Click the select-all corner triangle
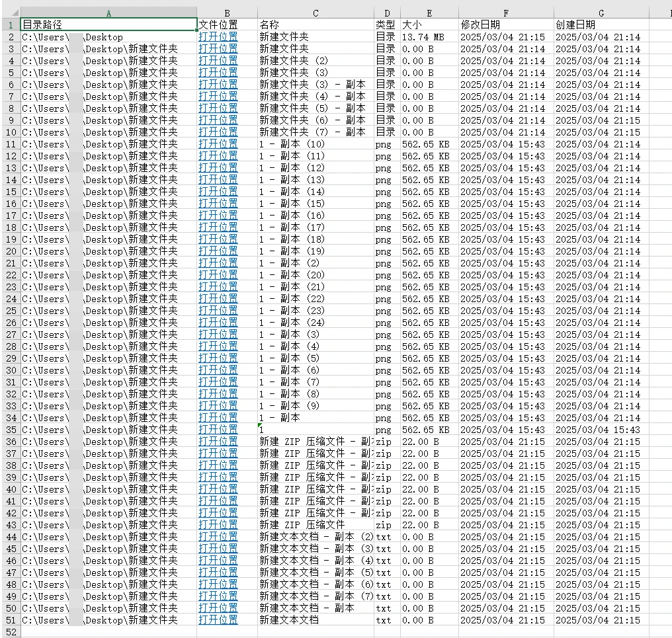 coord(15,13)
